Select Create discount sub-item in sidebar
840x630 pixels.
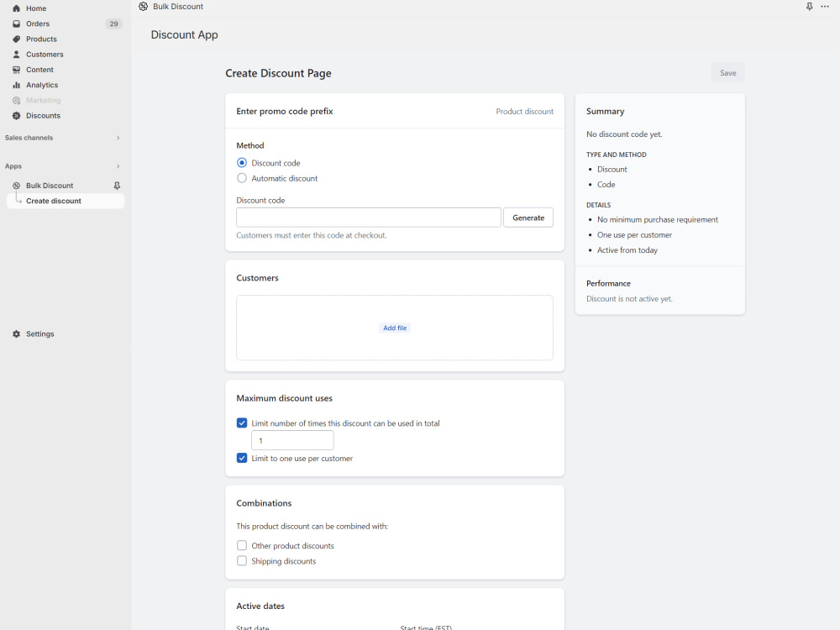66,201
